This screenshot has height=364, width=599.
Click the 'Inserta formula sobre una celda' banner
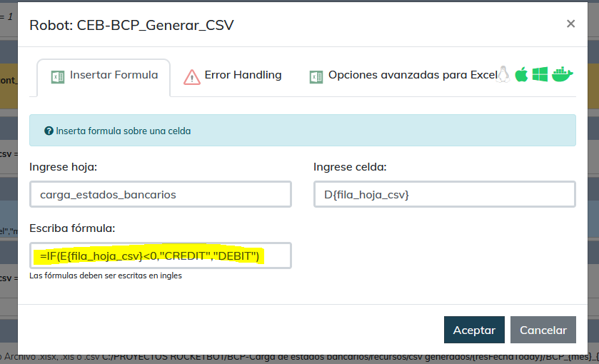point(302,131)
